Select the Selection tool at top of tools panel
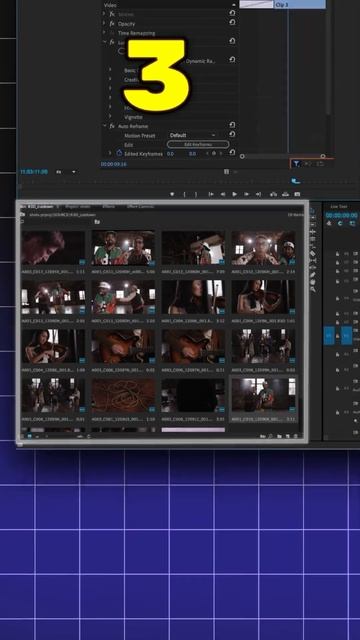Screen dimensions: 360x640 313,211
